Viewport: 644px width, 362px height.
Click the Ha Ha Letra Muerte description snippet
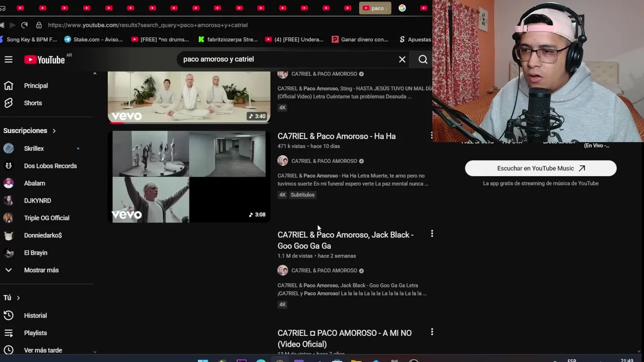click(353, 180)
